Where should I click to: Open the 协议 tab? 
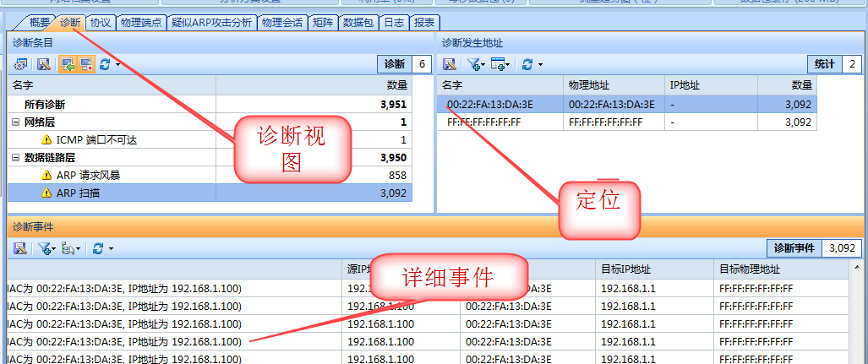[x=101, y=23]
